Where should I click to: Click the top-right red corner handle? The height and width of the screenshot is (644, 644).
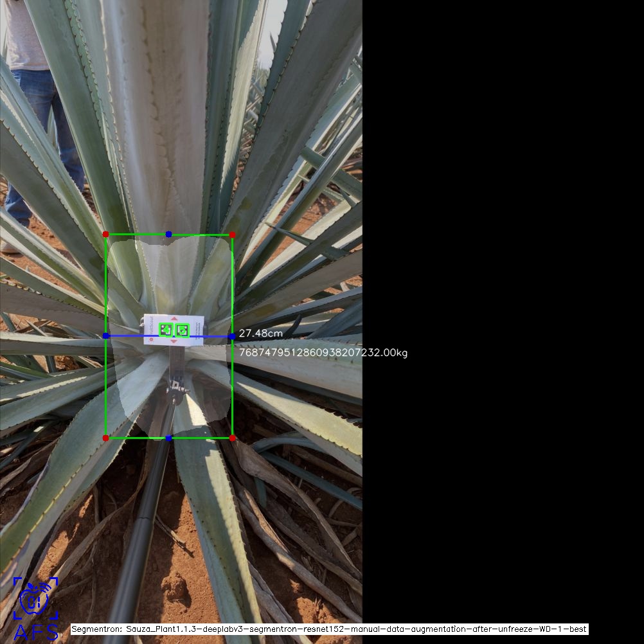click(232, 235)
